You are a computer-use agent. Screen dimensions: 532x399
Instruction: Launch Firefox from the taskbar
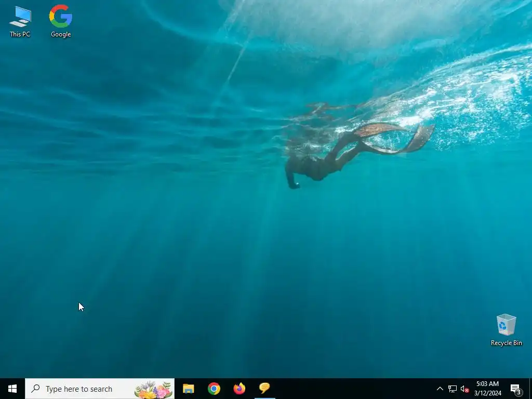tap(240, 389)
